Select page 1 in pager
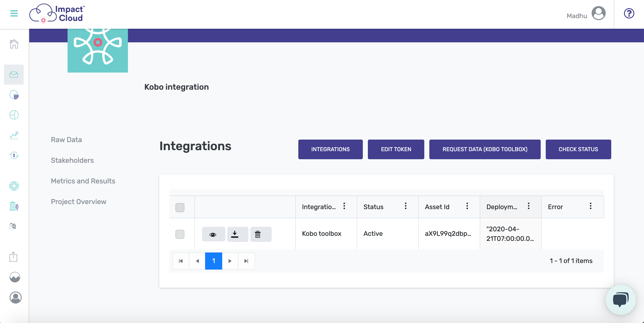 (214, 261)
